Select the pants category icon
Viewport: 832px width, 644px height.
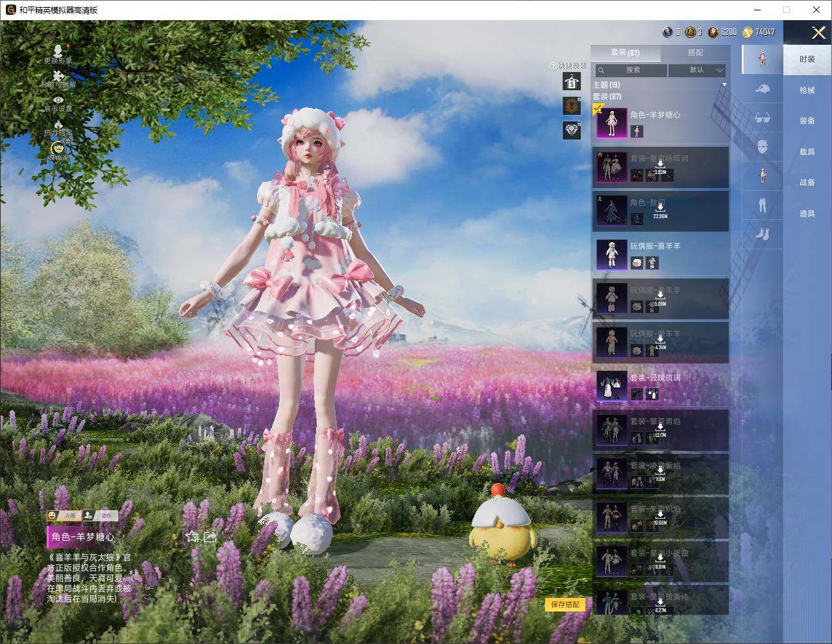coord(763,205)
